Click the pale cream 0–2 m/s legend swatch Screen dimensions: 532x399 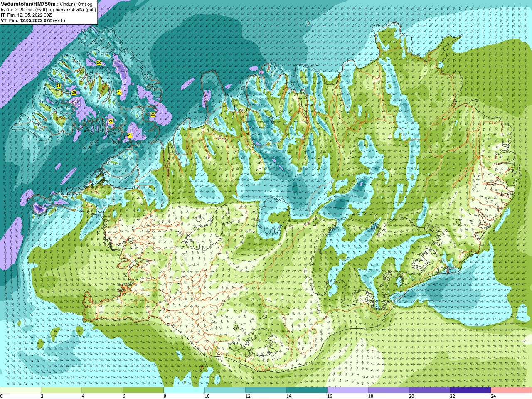pyautogui.click(x=20, y=390)
